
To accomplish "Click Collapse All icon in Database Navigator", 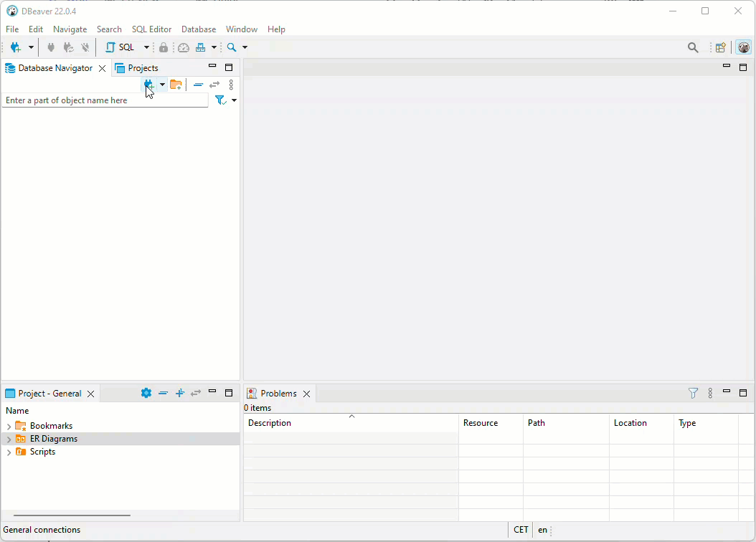I will (x=198, y=85).
